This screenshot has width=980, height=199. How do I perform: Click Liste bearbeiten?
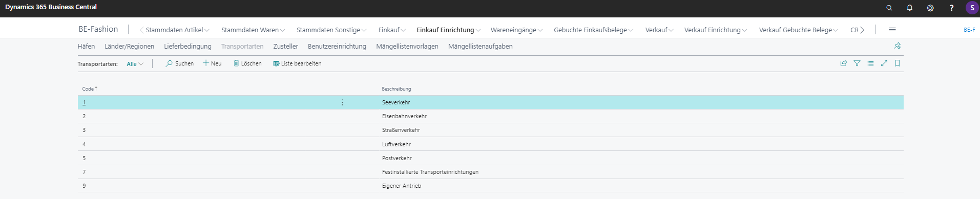pyautogui.click(x=297, y=63)
